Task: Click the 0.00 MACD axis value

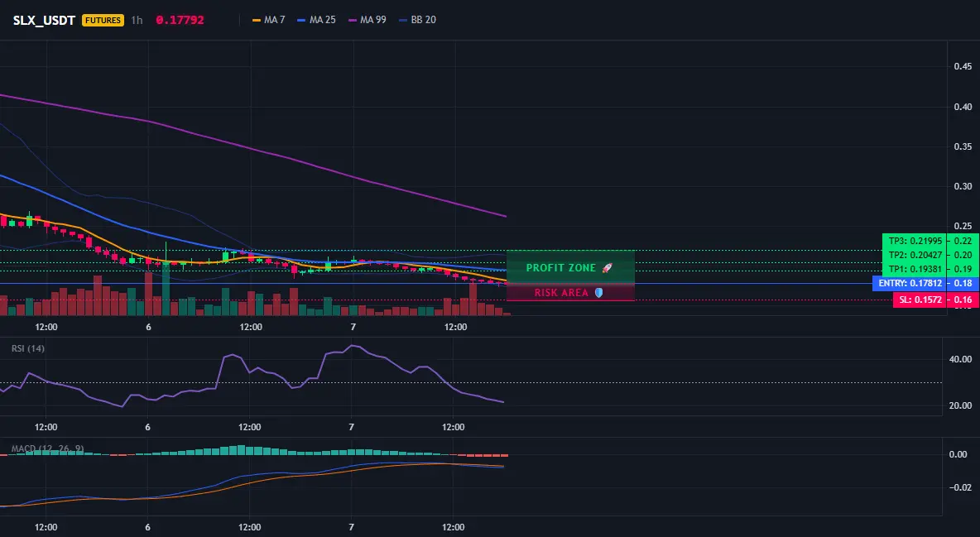Action: [x=960, y=454]
